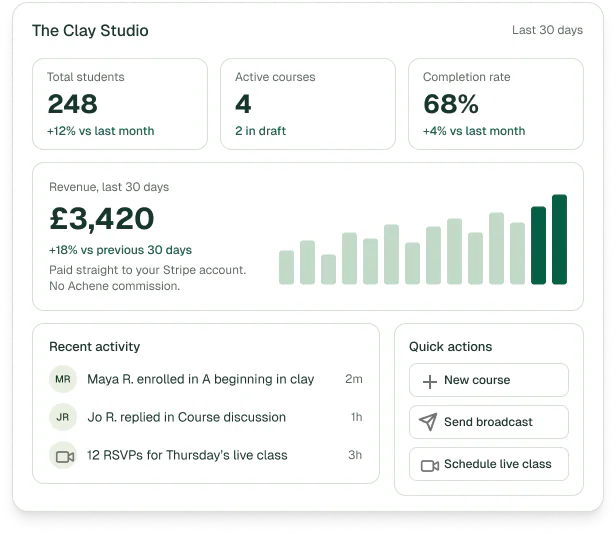Click the Paid straight to your Stripe account text
This screenshot has height=534, width=616.
[x=148, y=270]
